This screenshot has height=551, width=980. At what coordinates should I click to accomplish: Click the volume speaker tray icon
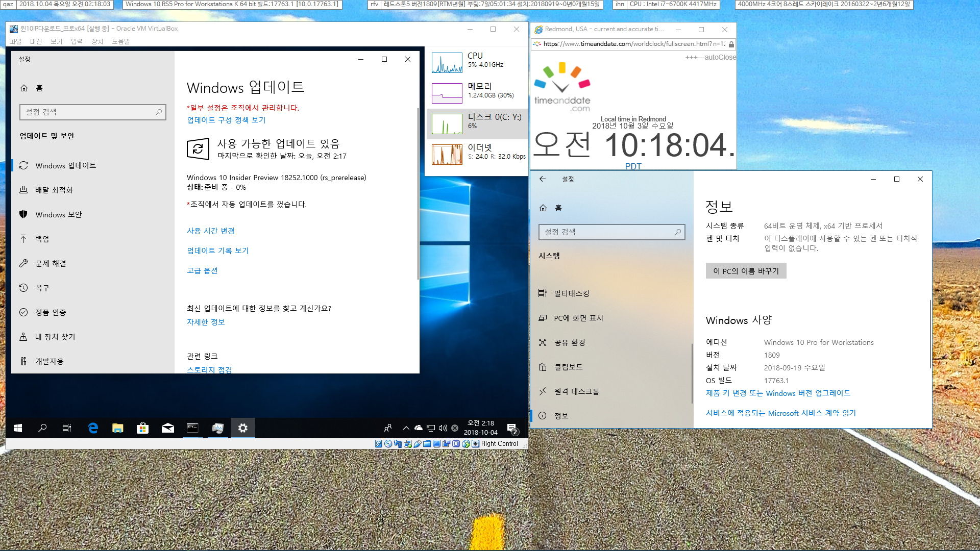443,428
